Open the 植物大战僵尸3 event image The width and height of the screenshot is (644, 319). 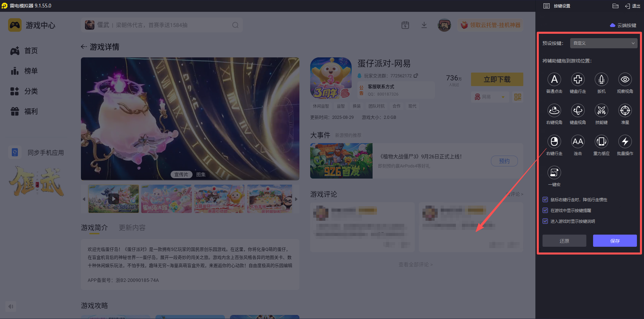click(x=341, y=161)
